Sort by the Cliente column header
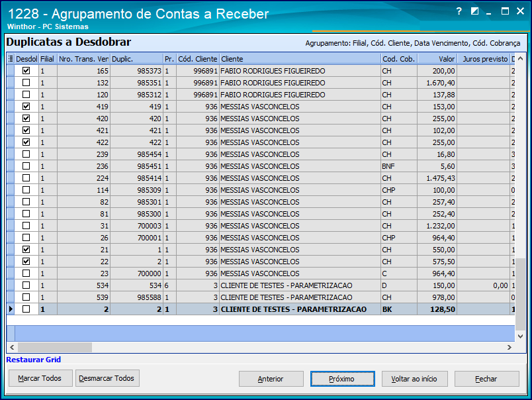The height and width of the screenshot is (400, 532). [300, 59]
